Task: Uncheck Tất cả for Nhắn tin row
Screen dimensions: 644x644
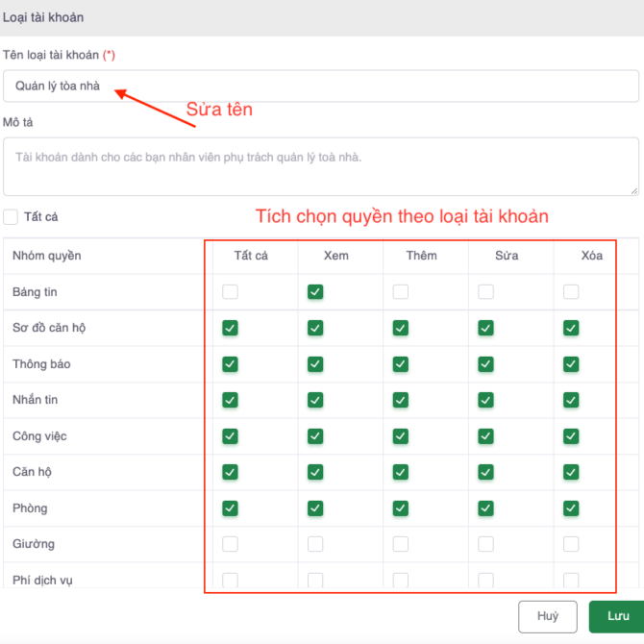Action: 230,400
